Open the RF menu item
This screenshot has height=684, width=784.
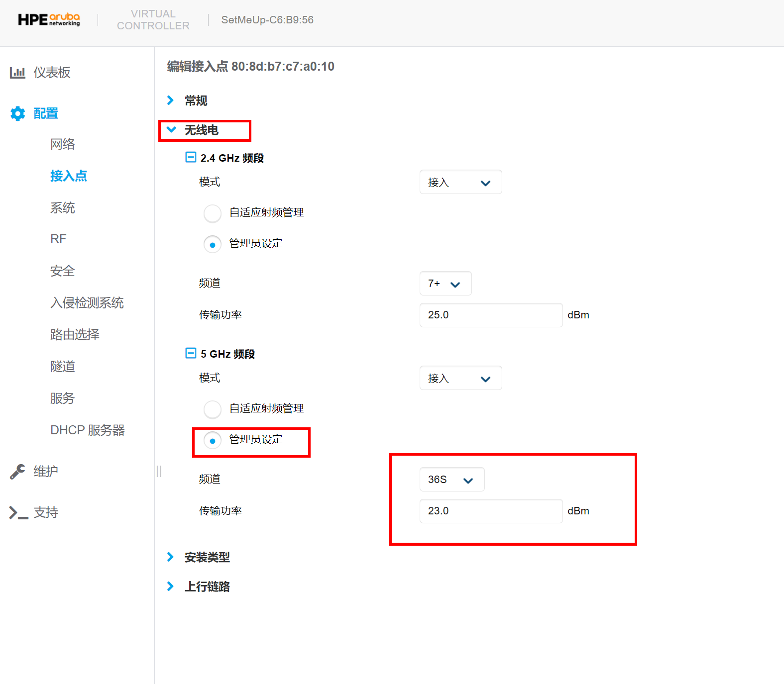(58, 239)
